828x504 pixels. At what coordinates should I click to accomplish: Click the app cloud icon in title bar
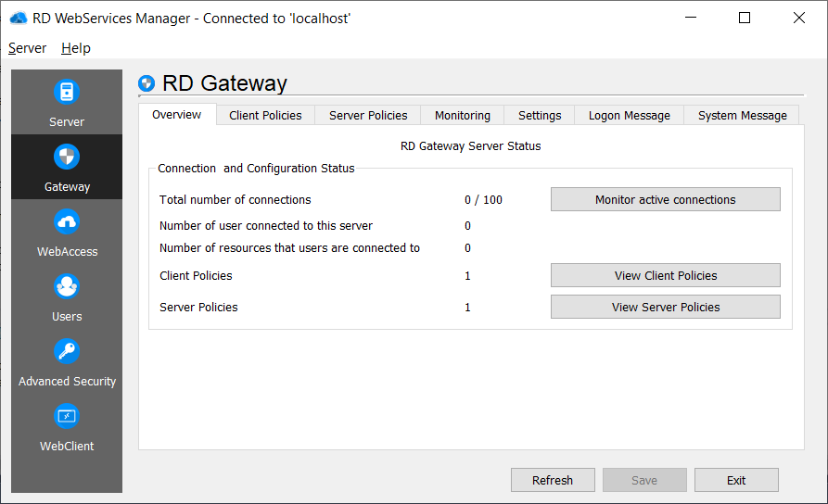coord(18,18)
